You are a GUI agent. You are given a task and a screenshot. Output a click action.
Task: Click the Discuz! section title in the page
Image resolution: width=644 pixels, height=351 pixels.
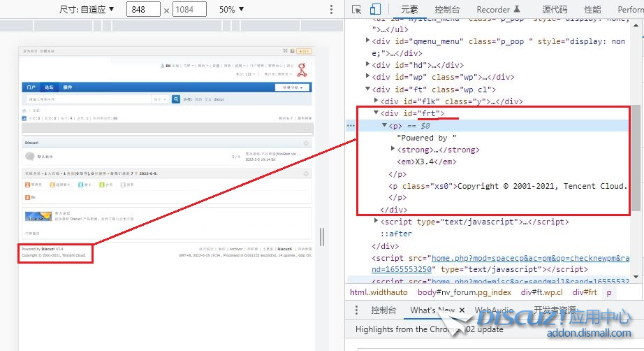coord(31,143)
